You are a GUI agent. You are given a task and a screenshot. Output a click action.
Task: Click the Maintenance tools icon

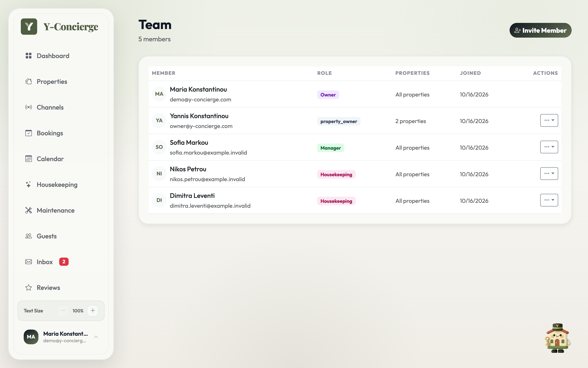(x=29, y=210)
